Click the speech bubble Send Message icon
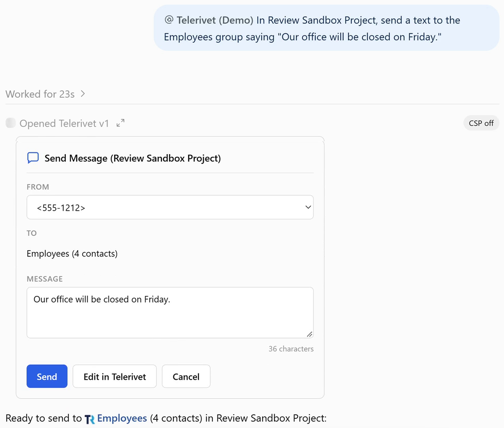 pyautogui.click(x=33, y=158)
